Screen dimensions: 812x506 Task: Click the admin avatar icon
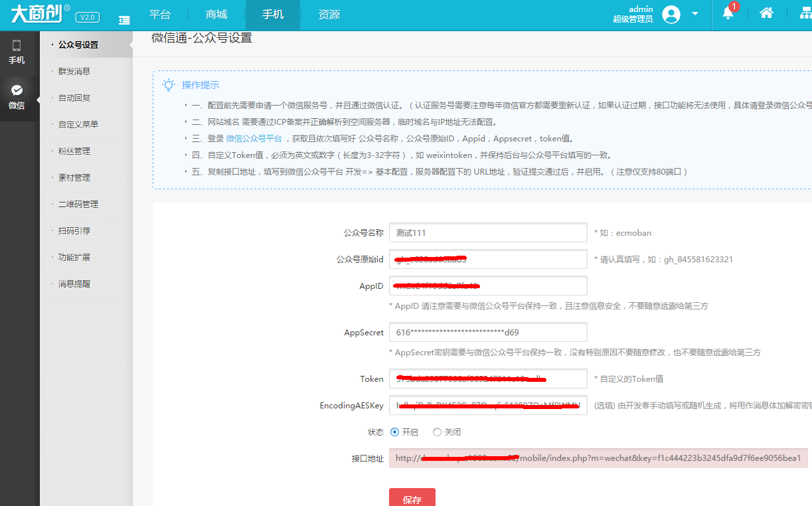pyautogui.click(x=671, y=15)
